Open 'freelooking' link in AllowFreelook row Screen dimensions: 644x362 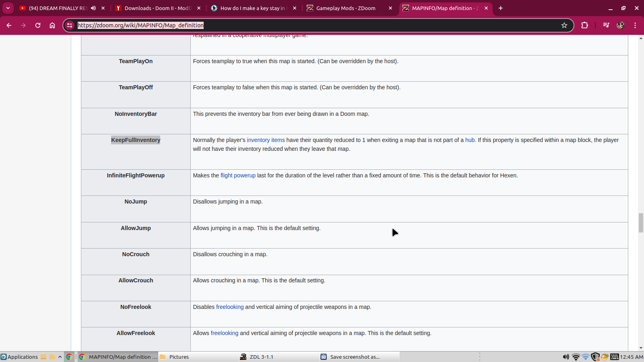pyautogui.click(x=225, y=333)
